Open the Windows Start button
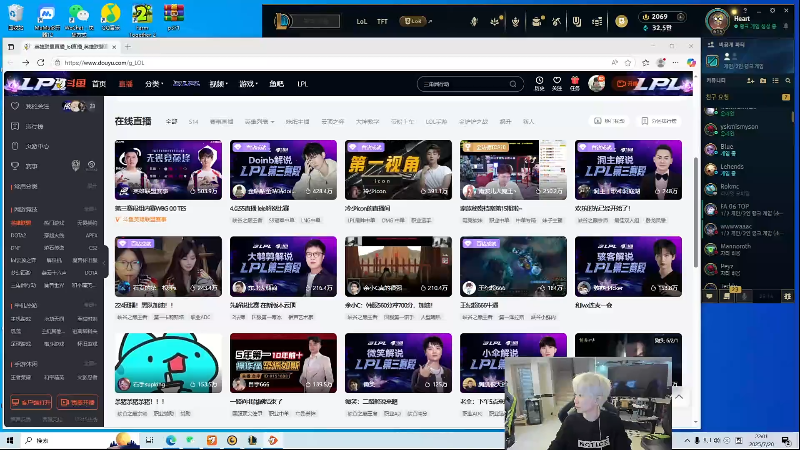 10,440
